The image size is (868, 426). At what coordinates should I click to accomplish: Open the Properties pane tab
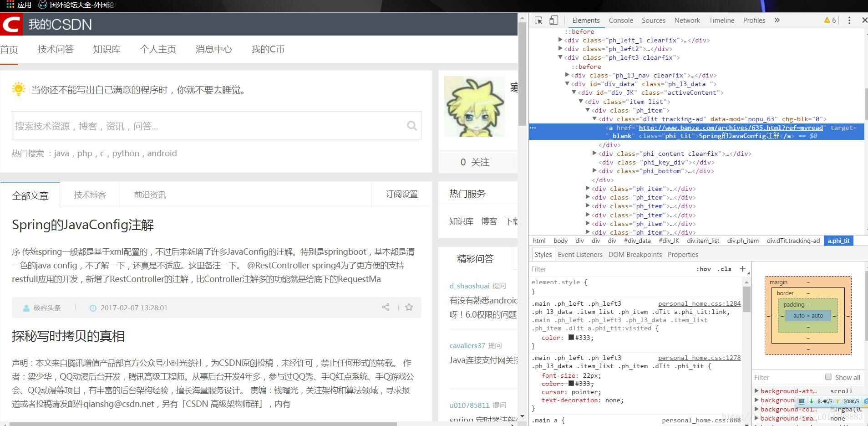pyautogui.click(x=683, y=255)
